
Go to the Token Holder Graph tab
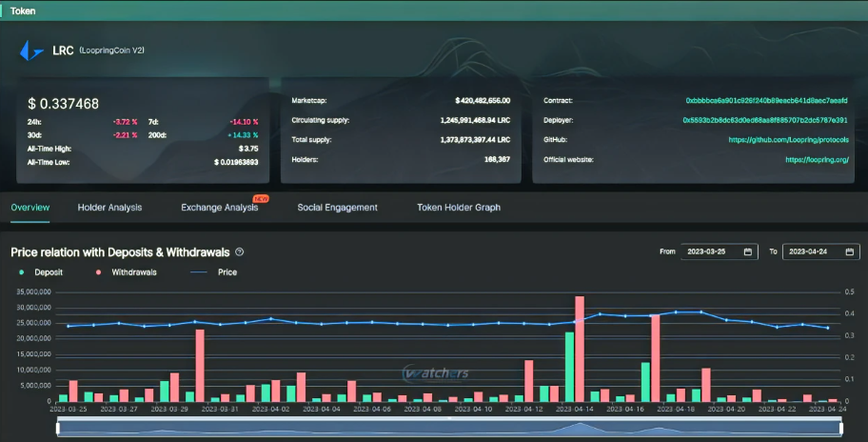[458, 207]
